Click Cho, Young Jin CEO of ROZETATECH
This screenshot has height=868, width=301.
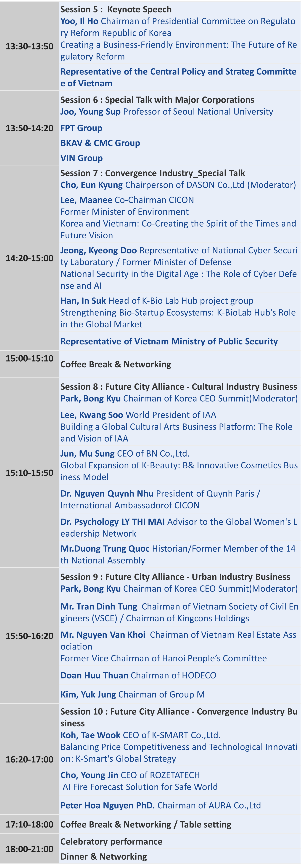click(130, 775)
